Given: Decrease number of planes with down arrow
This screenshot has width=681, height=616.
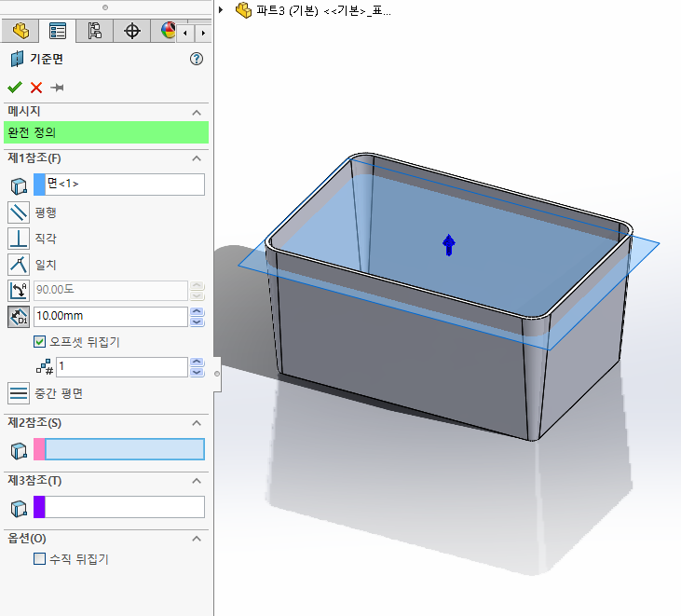Looking at the screenshot, I should [197, 372].
